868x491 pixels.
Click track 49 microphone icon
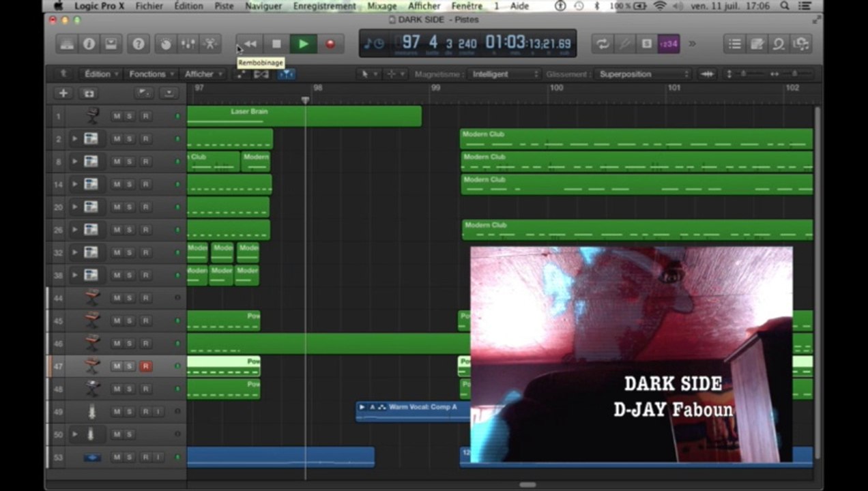91,412
